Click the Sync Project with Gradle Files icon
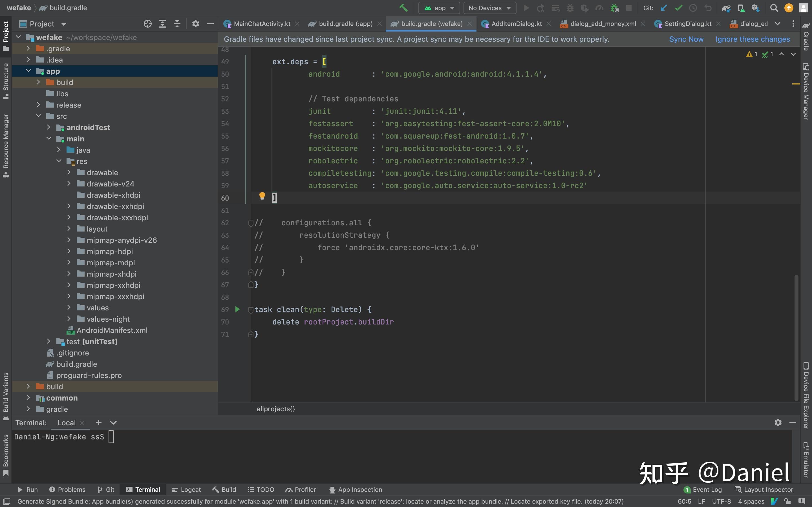 coord(726,8)
